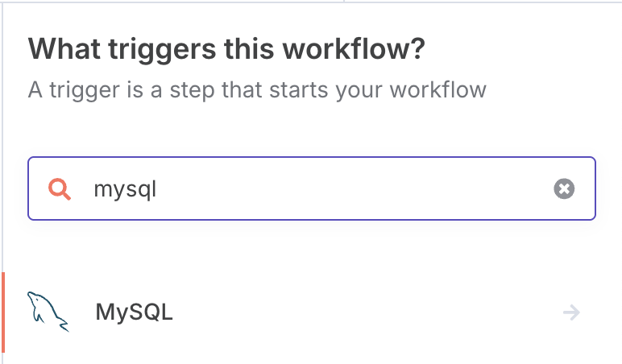622x364 pixels.
Task: Select the MySQL dolphin logo
Action: 48,312
